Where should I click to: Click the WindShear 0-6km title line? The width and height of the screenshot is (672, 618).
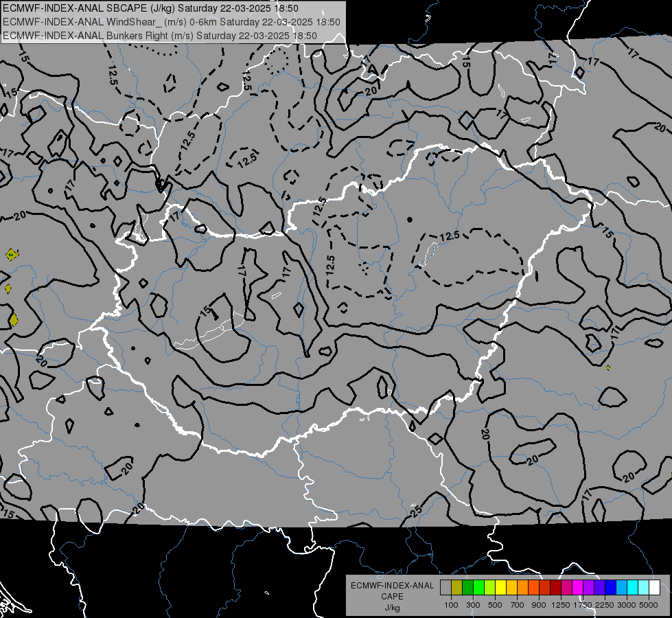coord(172,22)
